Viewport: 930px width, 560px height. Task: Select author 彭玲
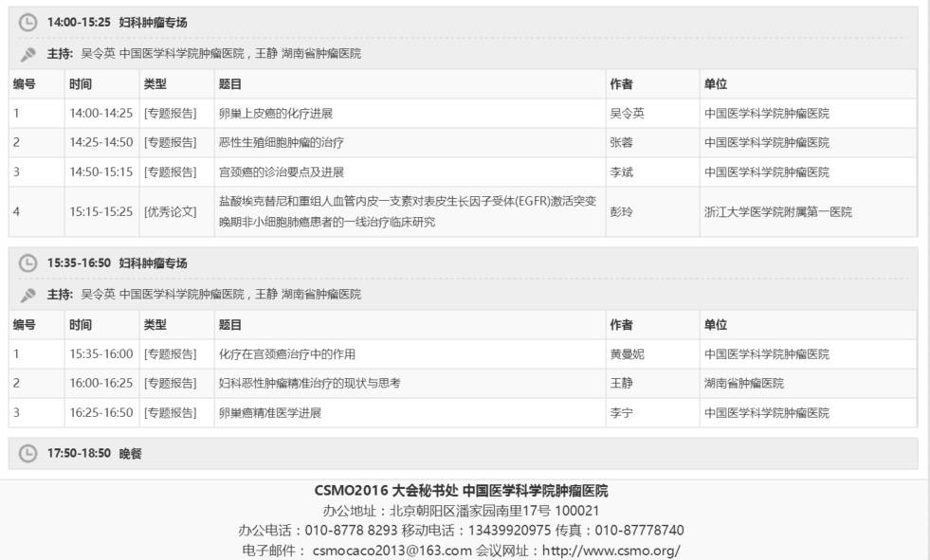click(622, 212)
